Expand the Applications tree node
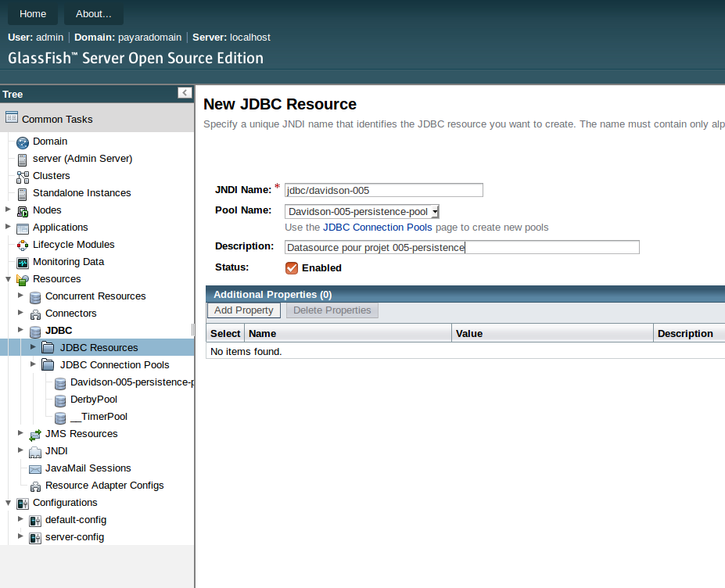The width and height of the screenshot is (725, 588). pos(8,227)
